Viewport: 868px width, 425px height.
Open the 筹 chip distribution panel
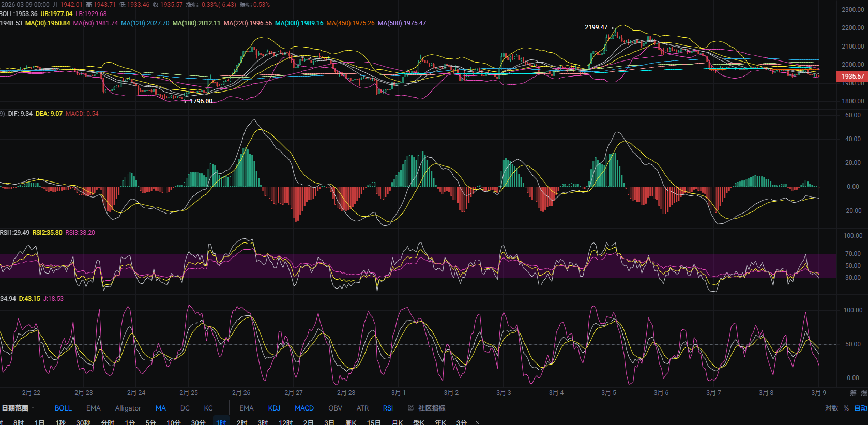(x=853, y=393)
